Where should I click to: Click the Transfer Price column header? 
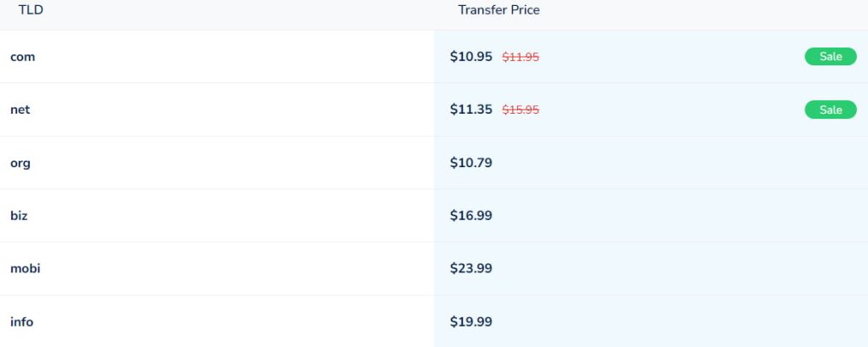[498, 10]
